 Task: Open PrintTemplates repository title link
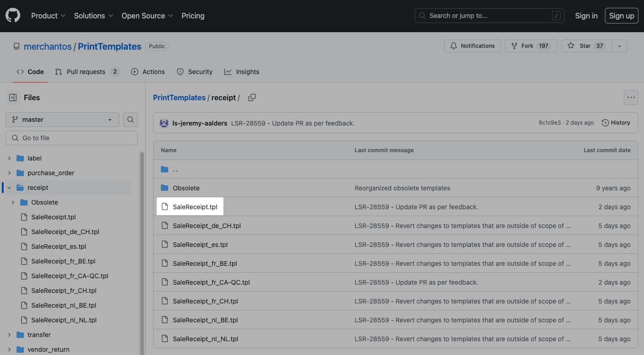(x=109, y=46)
